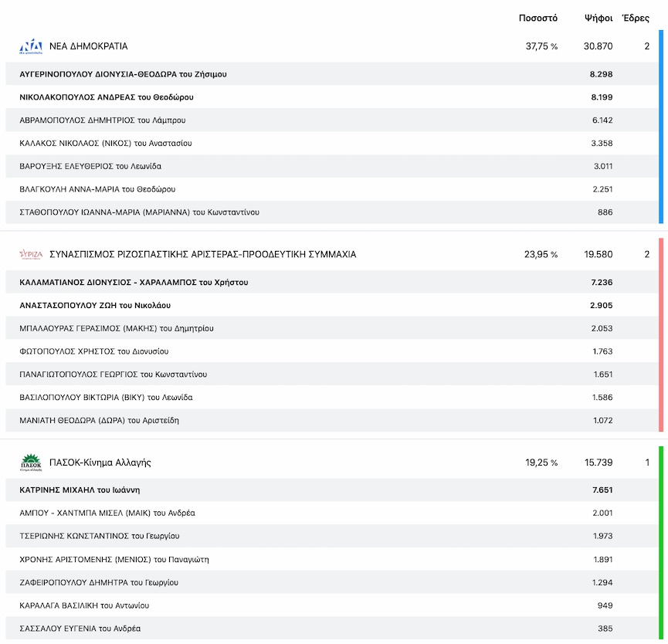The image size is (668, 644).
Task: Select candidate ΧΡΟΝΗΣ ΑΡΙΣΤΟΜΕΝΗΣ row
Action: pyautogui.click(x=332, y=559)
